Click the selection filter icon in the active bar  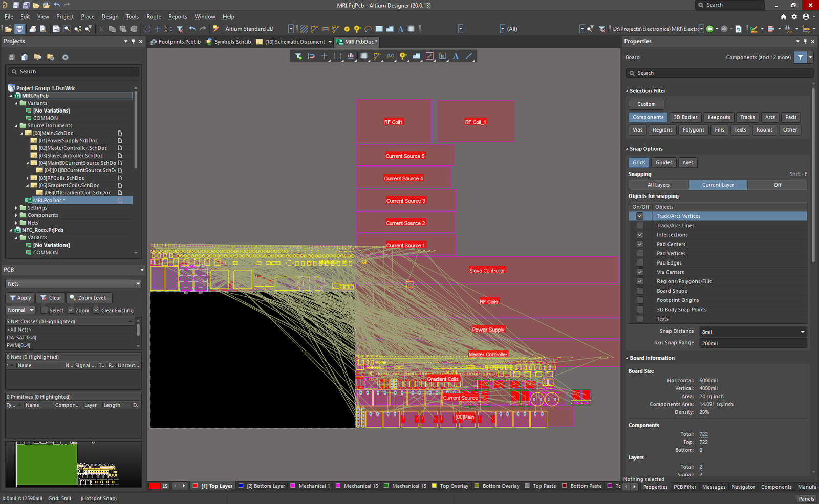[x=298, y=56]
